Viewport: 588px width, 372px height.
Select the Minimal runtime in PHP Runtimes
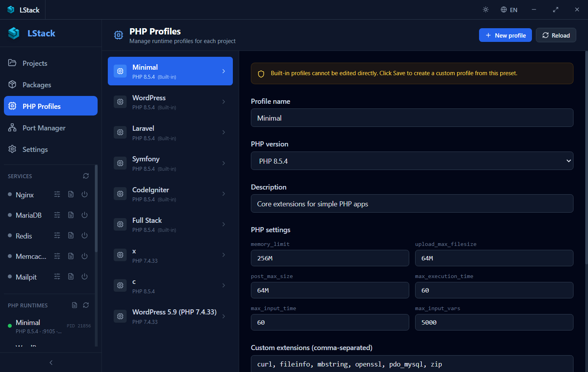coord(49,327)
